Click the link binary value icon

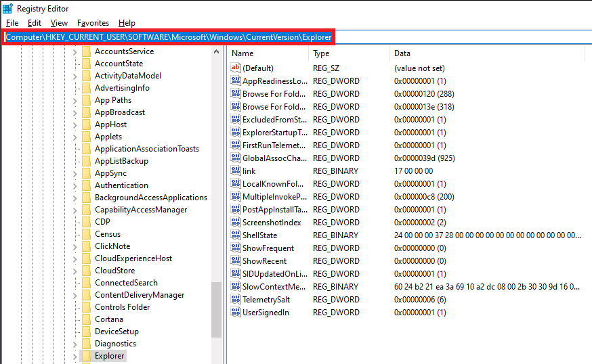[236, 171]
